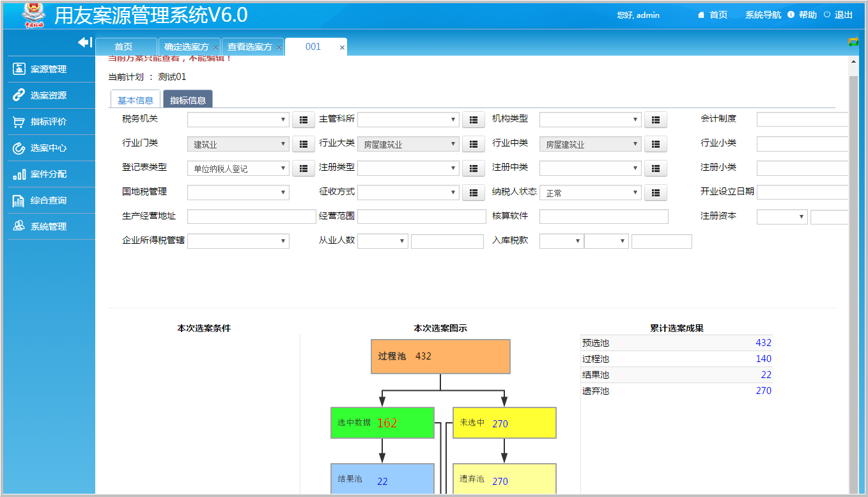Click the 核算软件 input field
Screen dimensions: 868x497
tap(604, 216)
